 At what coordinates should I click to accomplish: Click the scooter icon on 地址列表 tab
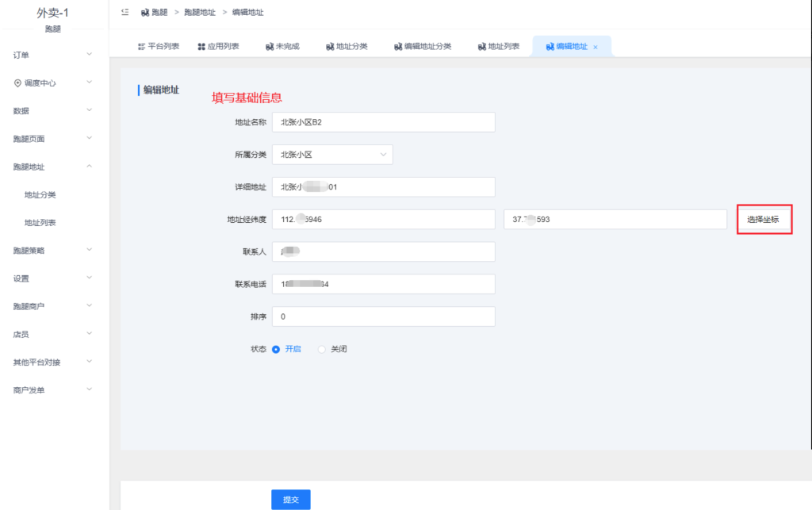click(x=481, y=47)
